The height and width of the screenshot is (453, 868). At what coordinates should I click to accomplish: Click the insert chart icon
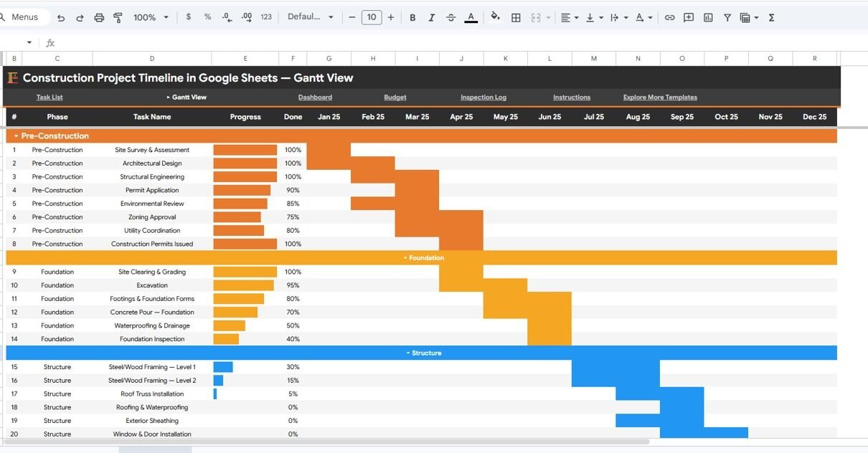(x=708, y=18)
